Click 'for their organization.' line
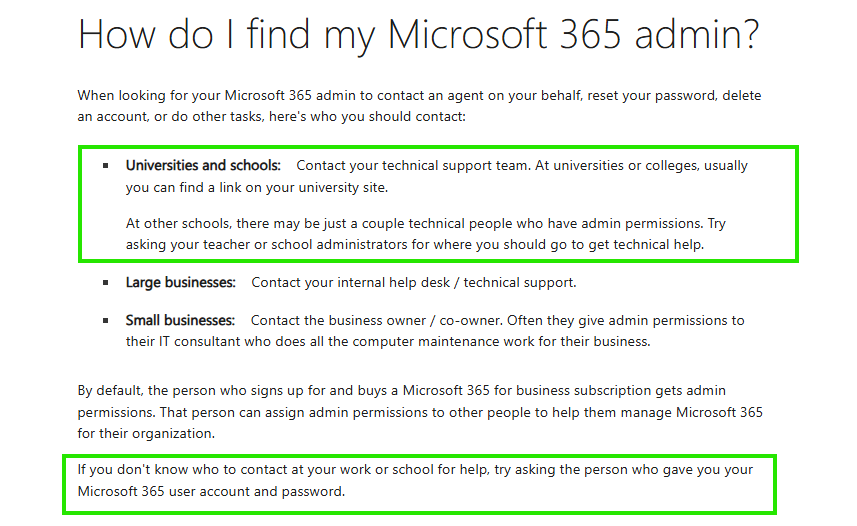This screenshot has width=857, height=526. (146, 434)
